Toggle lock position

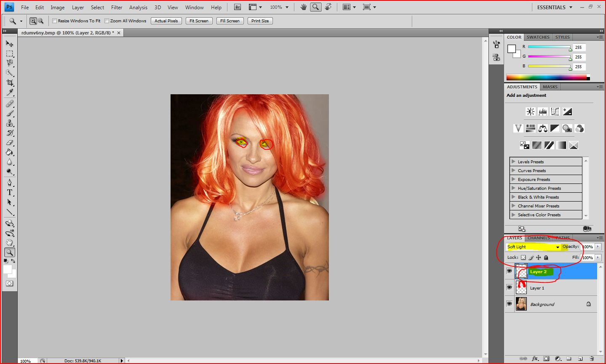coord(538,258)
